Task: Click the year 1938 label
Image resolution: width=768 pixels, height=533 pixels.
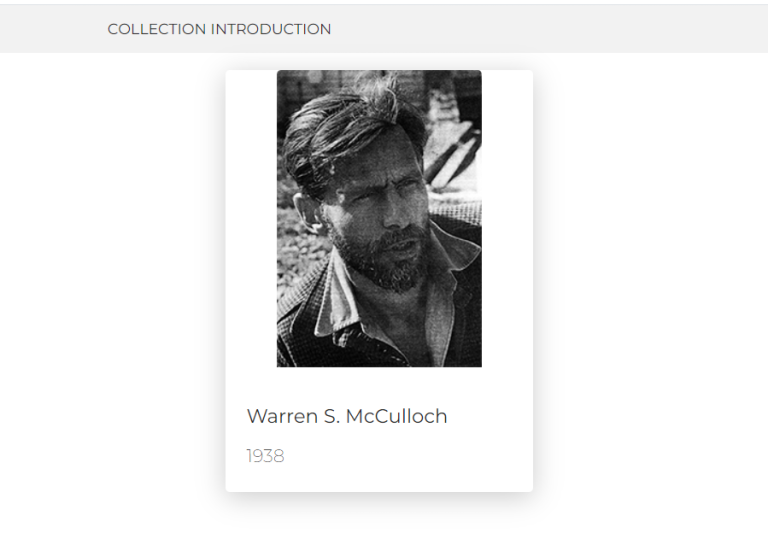Action: [x=265, y=456]
